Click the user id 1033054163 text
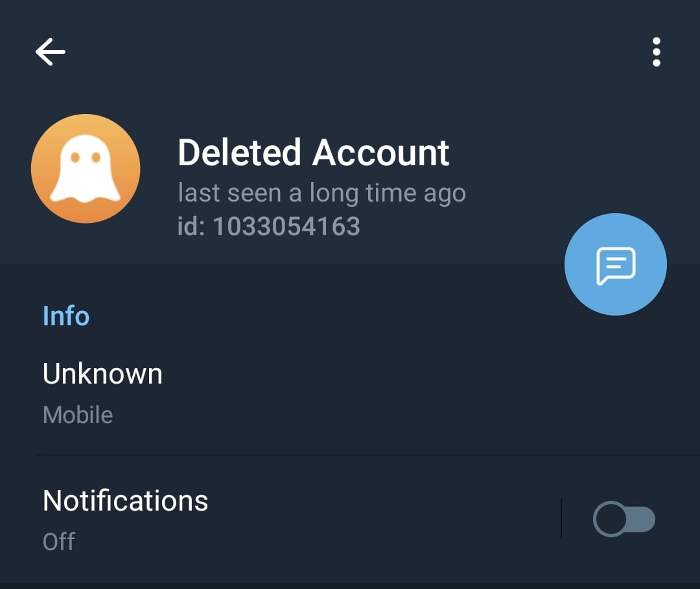Screen dimensions: 700x589 click(268, 226)
